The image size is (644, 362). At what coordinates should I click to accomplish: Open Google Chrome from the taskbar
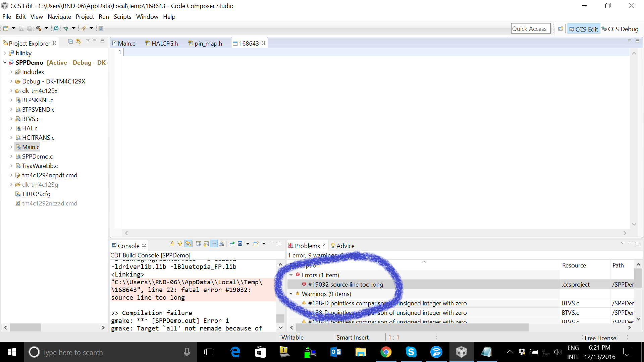point(386,352)
